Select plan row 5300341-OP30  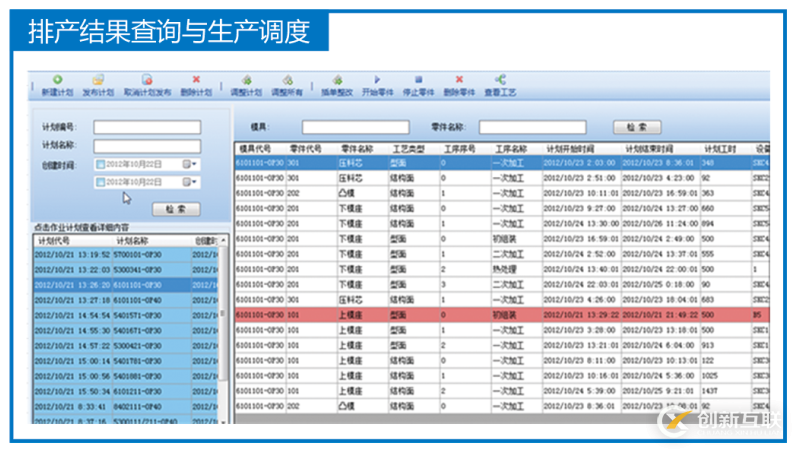[126, 270]
